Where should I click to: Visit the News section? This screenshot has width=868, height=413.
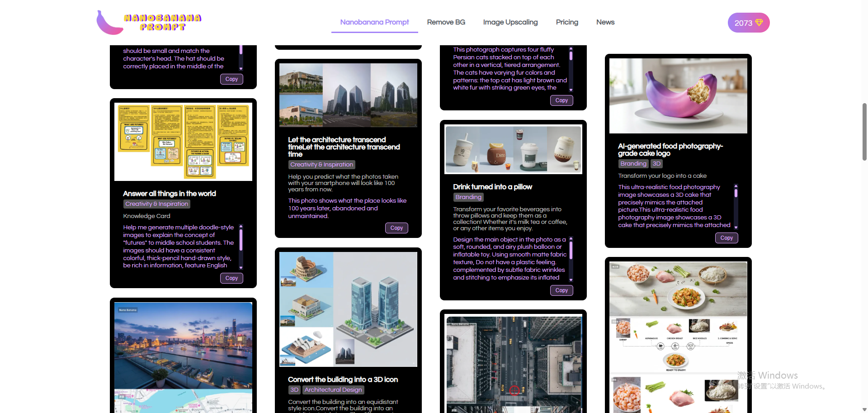click(605, 22)
